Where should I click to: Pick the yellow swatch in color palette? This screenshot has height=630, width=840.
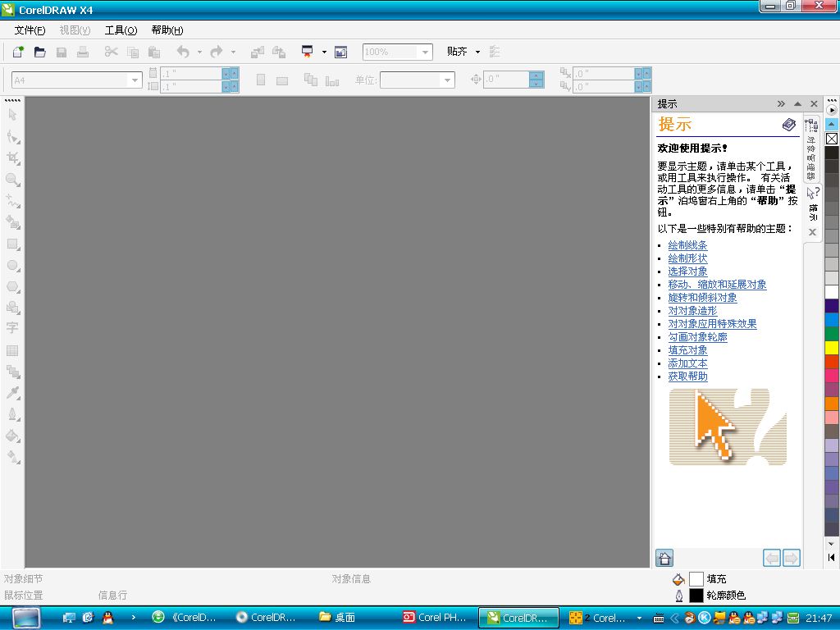[832, 348]
